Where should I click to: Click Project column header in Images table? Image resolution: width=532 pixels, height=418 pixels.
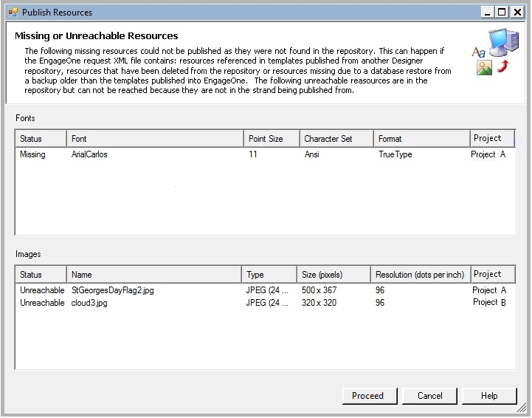coord(492,274)
